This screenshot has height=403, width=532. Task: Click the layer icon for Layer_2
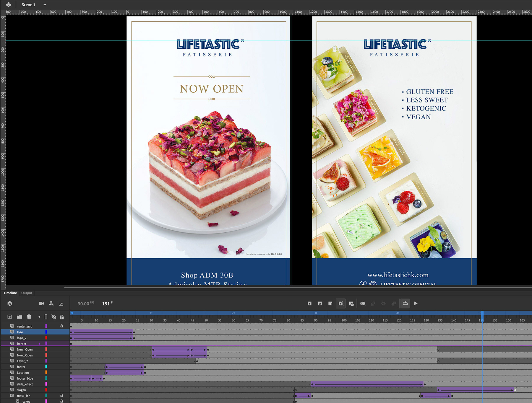12,361
